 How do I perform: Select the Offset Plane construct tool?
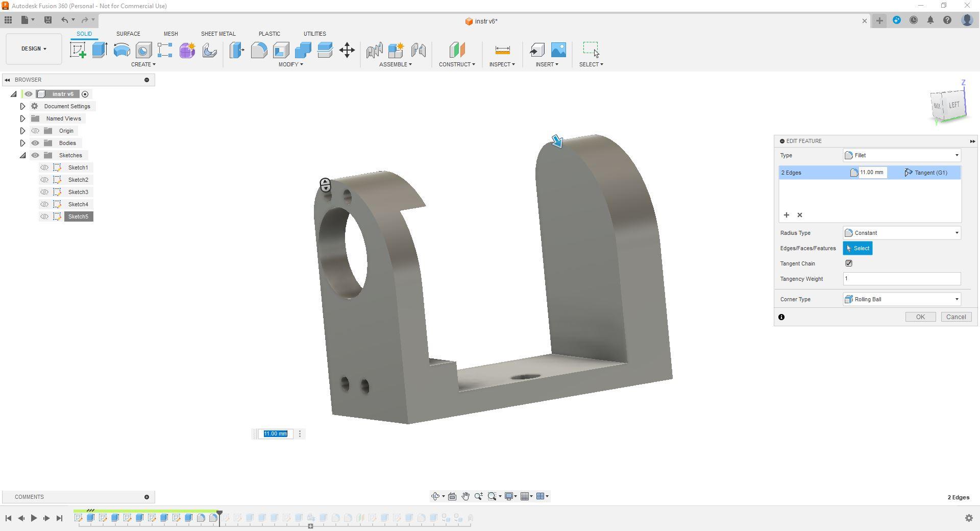click(457, 50)
